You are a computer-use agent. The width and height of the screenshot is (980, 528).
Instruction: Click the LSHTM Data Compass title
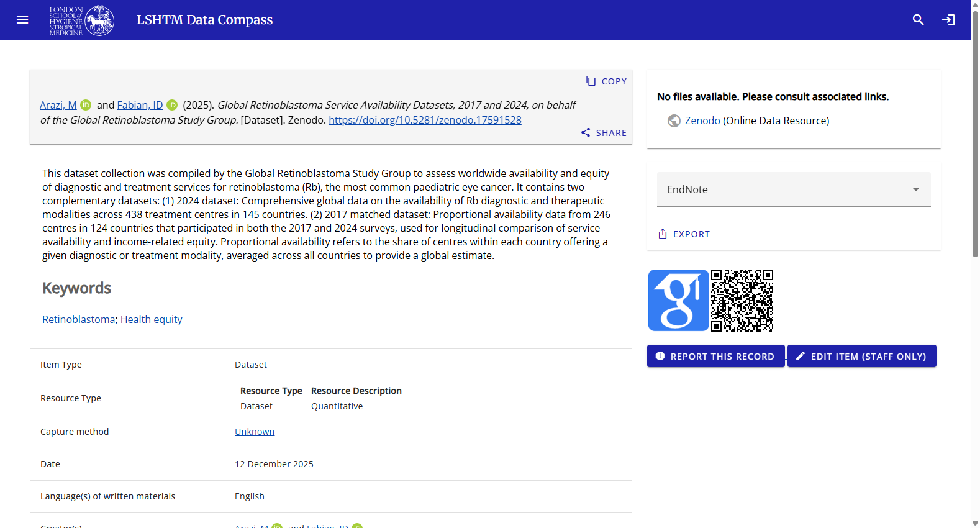tap(205, 20)
